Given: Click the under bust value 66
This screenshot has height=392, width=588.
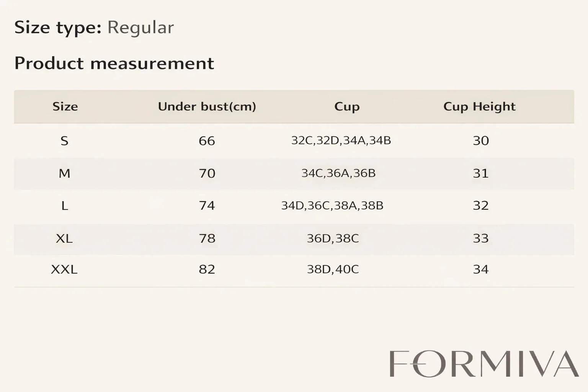Looking at the screenshot, I should (x=207, y=141).
